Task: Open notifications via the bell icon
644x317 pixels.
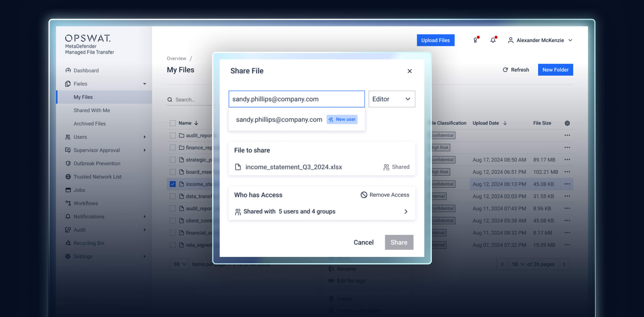Action: pyautogui.click(x=493, y=40)
